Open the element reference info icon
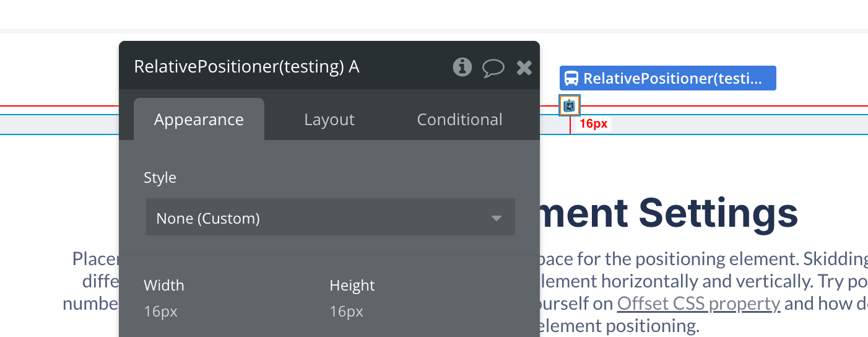Image resolution: width=868 pixels, height=337 pixels. (x=462, y=67)
